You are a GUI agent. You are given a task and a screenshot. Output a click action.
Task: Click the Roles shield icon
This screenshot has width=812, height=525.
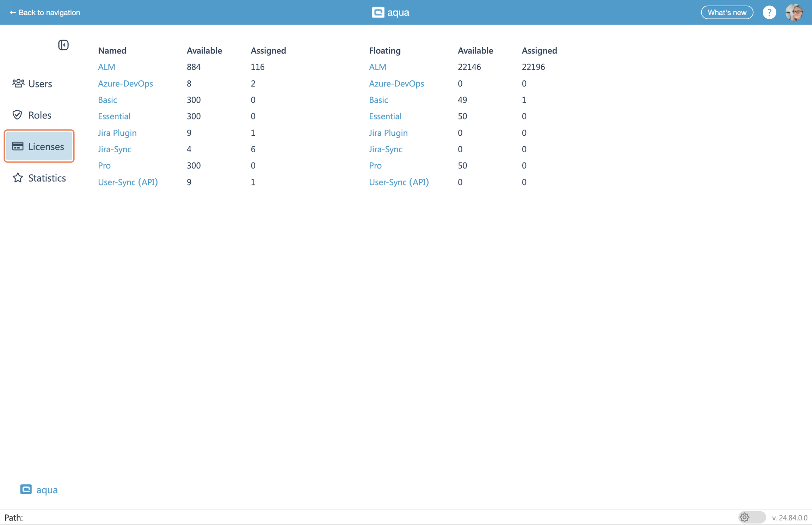point(17,115)
